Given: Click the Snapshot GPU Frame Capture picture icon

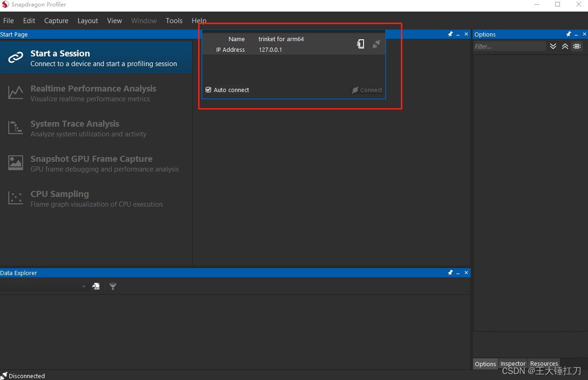Looking at the screenshot, I should pos(16,163).
